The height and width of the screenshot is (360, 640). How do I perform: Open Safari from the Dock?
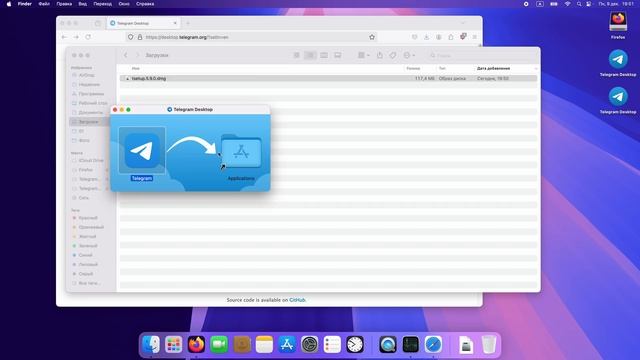coord(433,345)
